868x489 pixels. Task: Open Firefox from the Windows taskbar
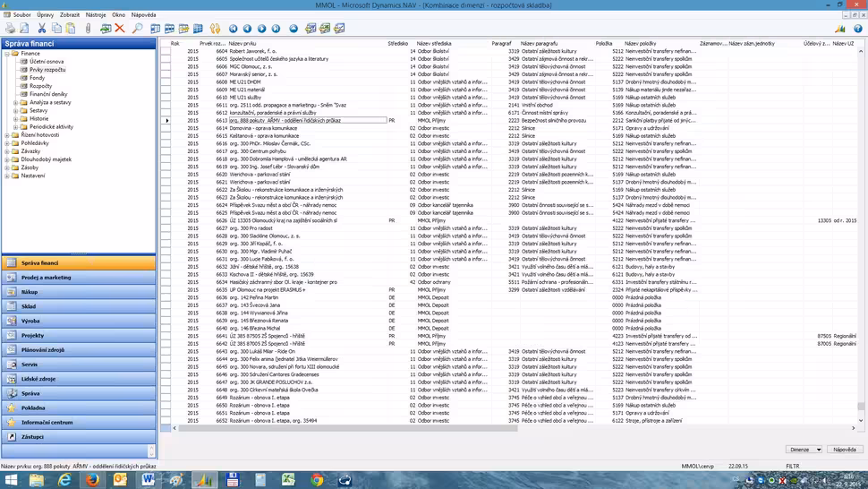coord(92,479)
